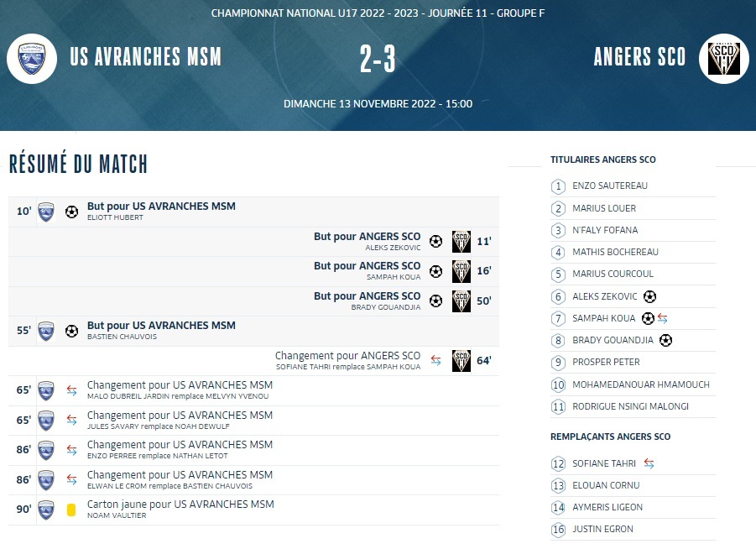Click the goal ball icon at 50' event
The height and width of the screenshot is (549, 756).
435,301
